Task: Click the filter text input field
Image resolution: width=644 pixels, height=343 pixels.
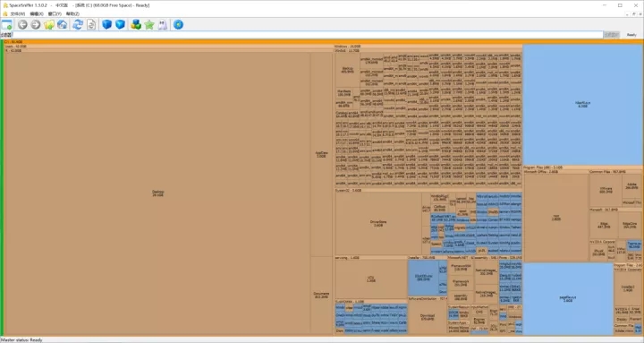Action: coord(308,35)
